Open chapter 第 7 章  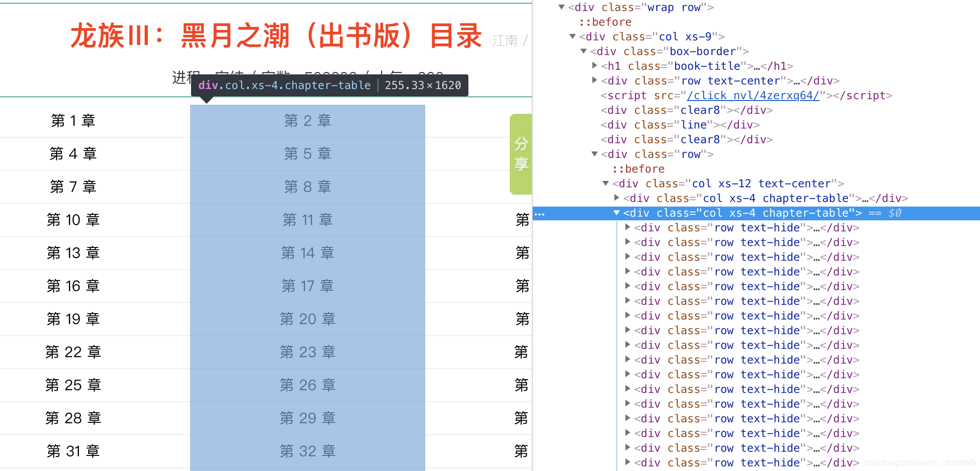click(x=73, y=187)
